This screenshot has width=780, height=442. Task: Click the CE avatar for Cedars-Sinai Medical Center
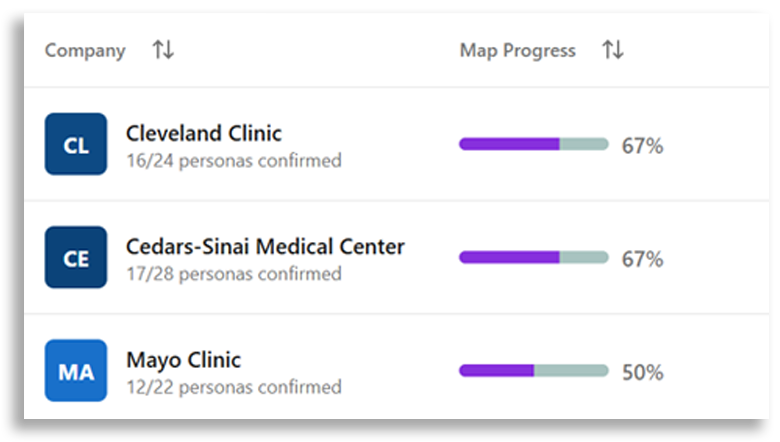(76, 257)
